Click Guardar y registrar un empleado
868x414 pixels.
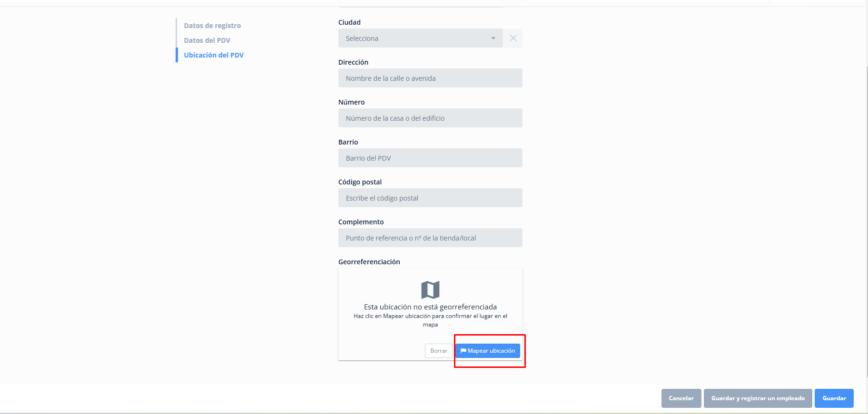[758, 398]
